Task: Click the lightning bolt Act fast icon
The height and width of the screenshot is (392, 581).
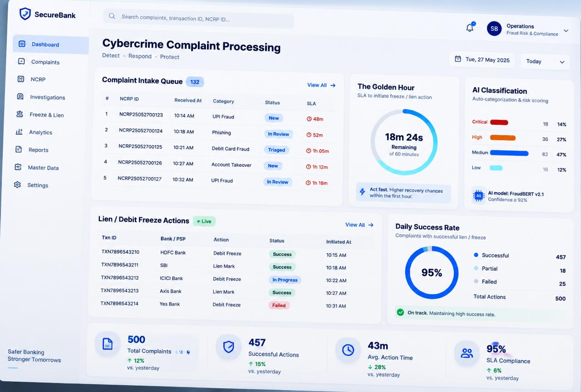Action: (362, 192)
